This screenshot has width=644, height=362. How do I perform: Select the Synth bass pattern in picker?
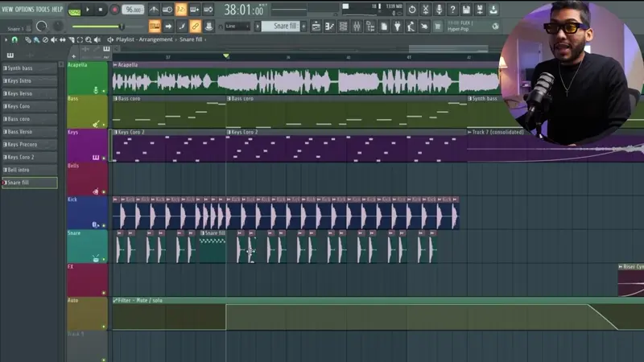click(30, 68)
